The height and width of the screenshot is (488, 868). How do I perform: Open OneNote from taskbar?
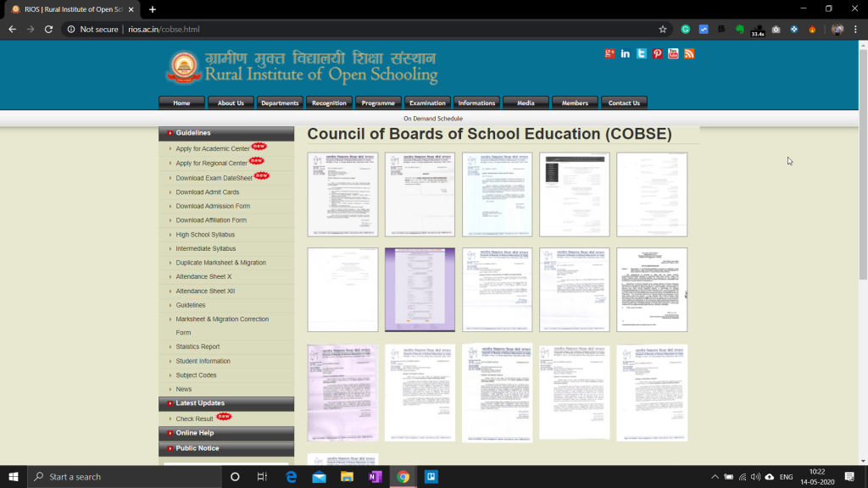point(375,476)
